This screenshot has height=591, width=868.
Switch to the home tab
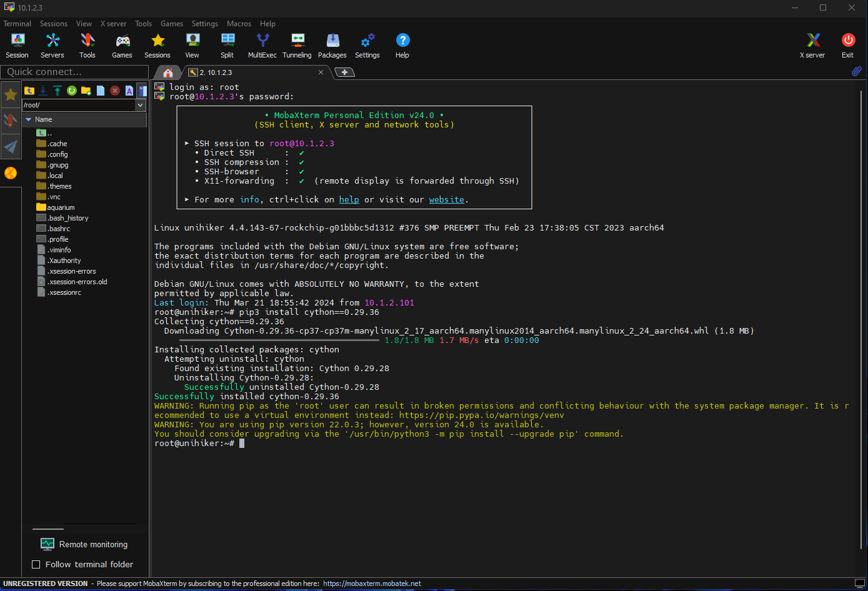click(167, 72)
